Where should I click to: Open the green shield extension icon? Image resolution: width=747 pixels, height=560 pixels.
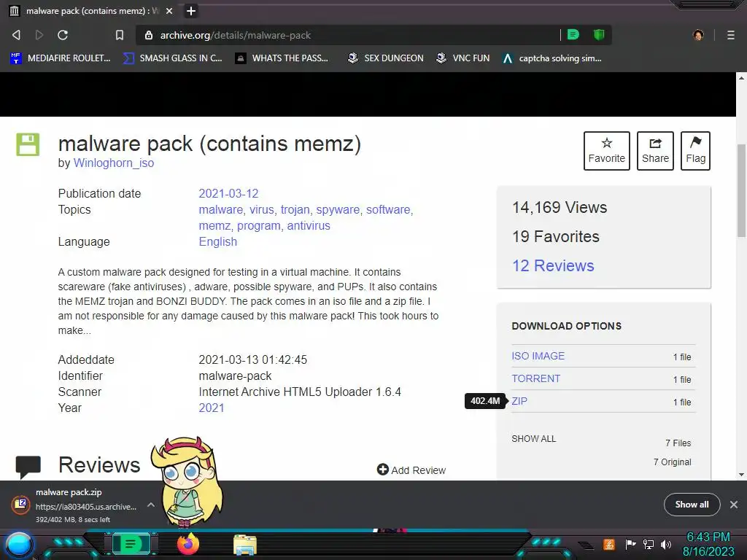pos(599,35)
